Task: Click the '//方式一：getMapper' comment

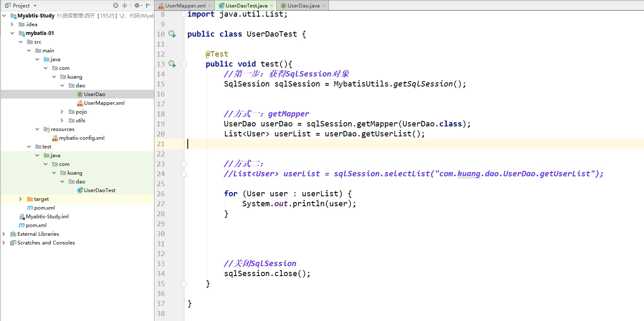Action: click(266, 114)
